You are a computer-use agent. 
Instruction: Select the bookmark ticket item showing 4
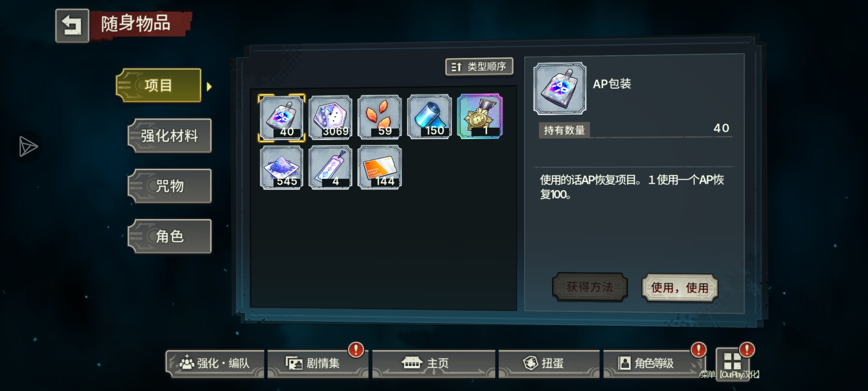point(331,168)
